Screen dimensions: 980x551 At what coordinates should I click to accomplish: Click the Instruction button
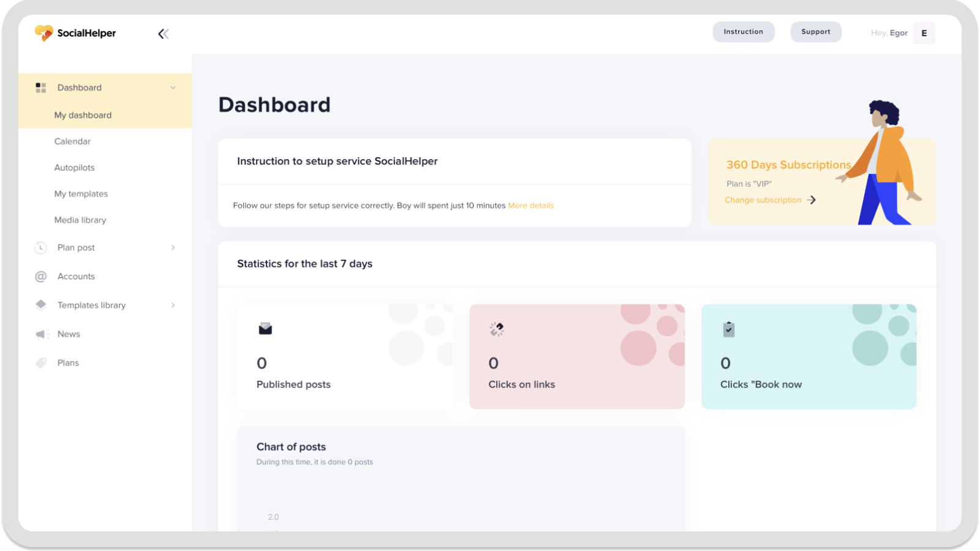point(744,32)
